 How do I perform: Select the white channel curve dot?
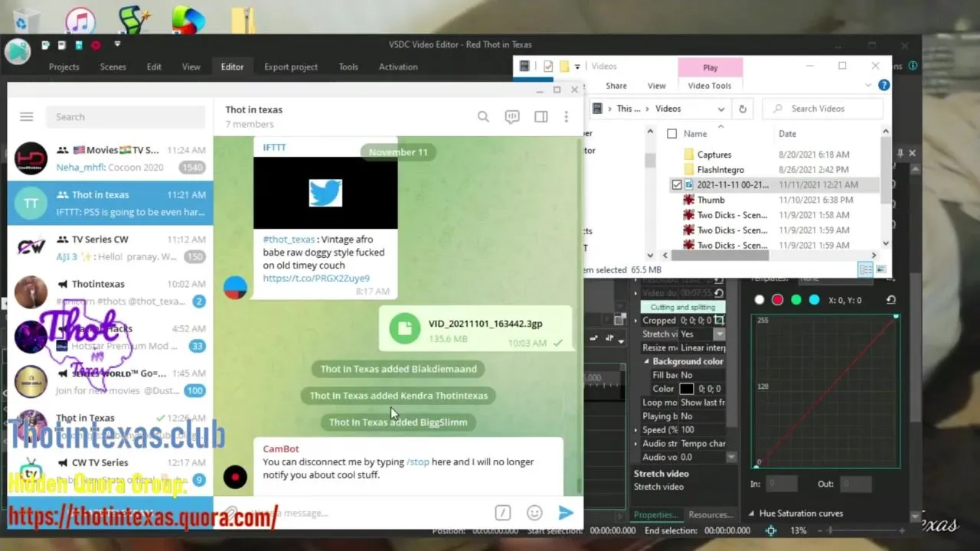click(x=759, y=300)
